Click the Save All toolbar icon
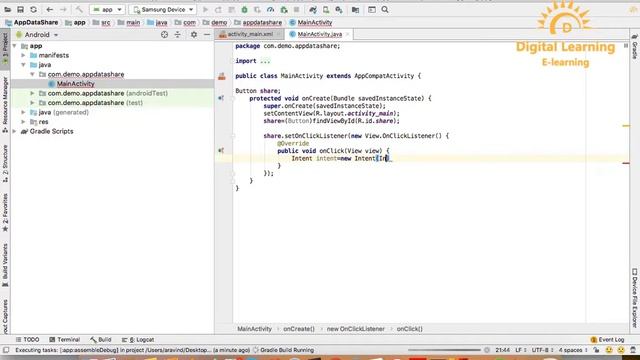Image resolution: width=640 pixels, height=360 pixels. [20, 9]
